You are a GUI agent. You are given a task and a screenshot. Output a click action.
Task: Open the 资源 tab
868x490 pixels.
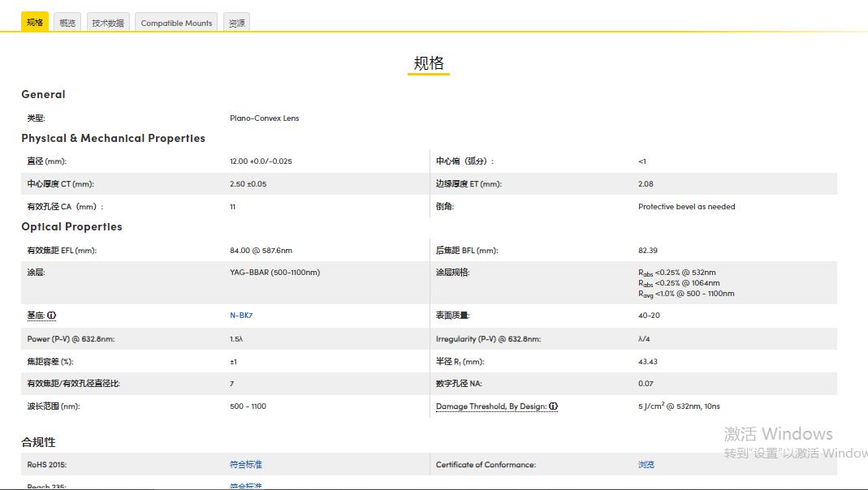pyautogui.click(x=235, y=23)
